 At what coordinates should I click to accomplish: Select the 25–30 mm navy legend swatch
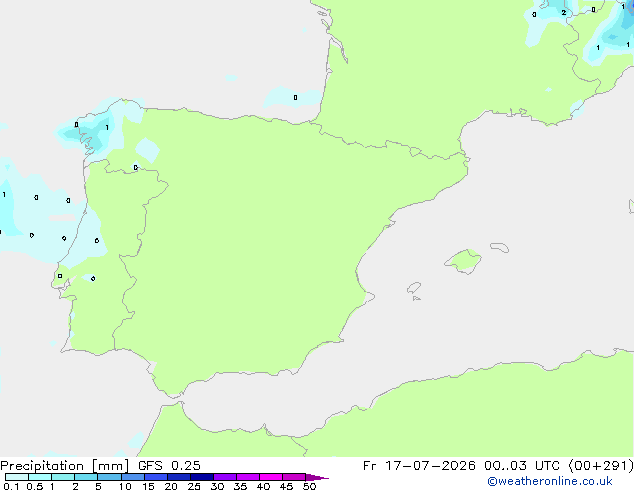tap(201, 477)
